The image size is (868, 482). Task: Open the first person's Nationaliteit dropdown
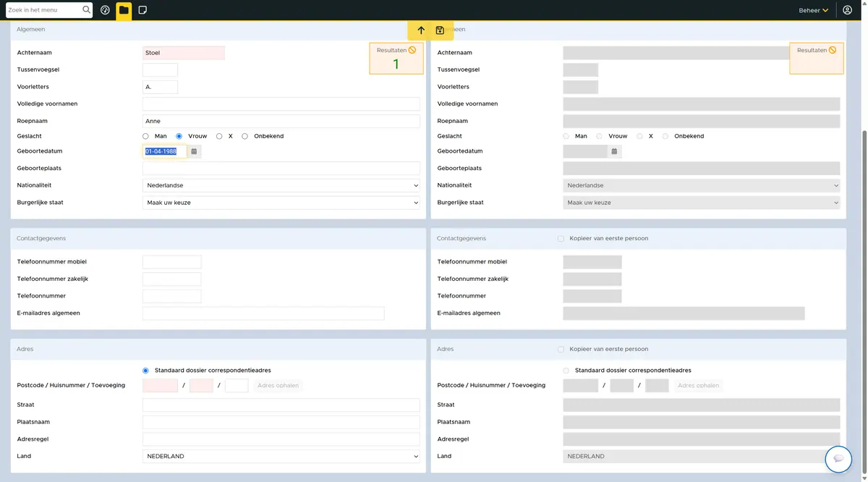281,185
